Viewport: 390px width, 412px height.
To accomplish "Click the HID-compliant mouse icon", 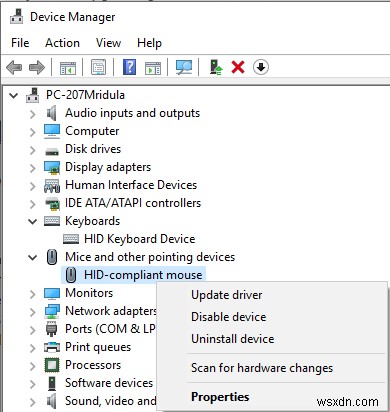I will 71,275.
